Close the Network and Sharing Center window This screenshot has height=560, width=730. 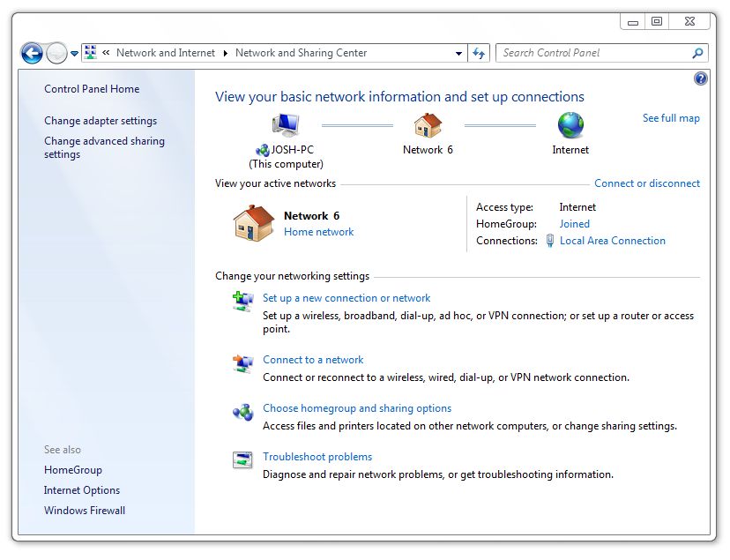coord(689,21)
